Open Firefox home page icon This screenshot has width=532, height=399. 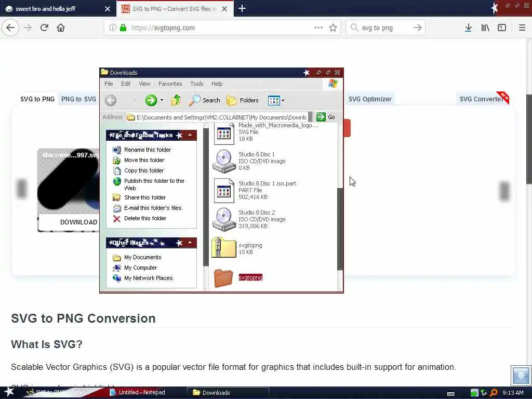point(61,28)
